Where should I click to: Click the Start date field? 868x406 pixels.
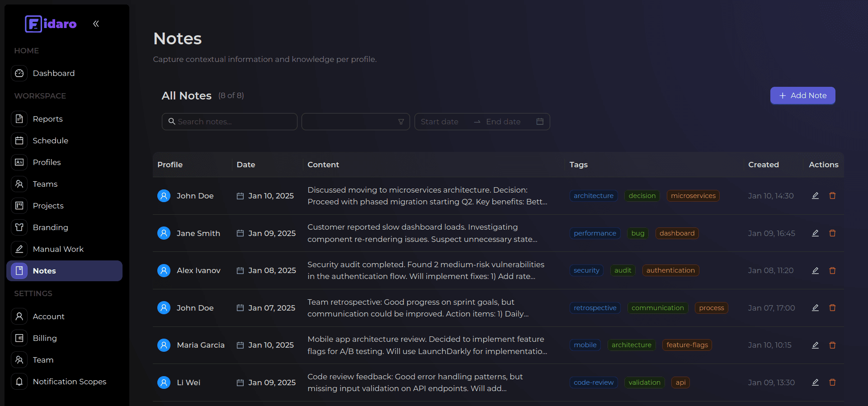coord(439,122)
